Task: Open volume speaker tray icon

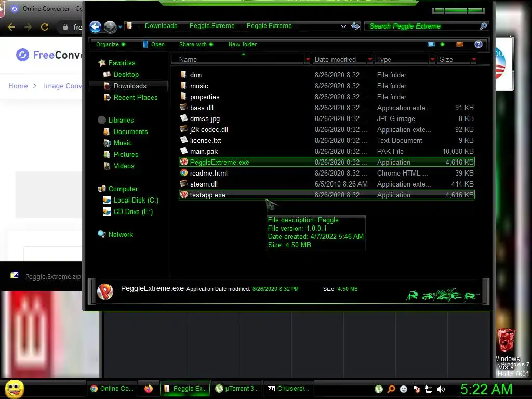Action: [441, 389]
